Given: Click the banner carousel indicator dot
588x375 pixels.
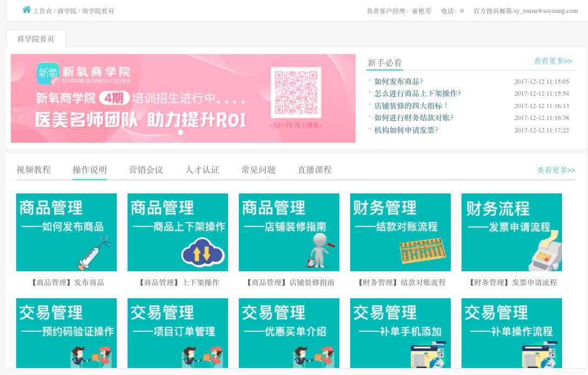Looking at the screenshot, I should pos(181,132).
